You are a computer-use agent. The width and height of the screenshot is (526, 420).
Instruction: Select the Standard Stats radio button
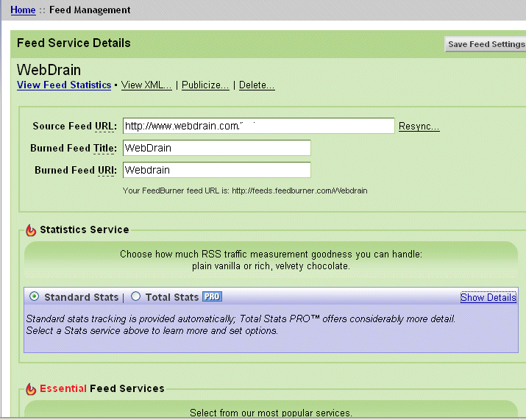tap(35, 296)
